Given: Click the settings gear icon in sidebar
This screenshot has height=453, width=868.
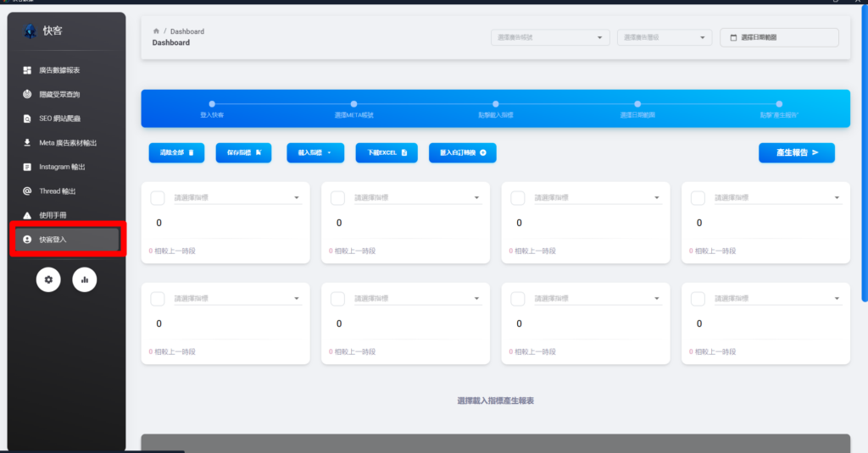Looking at the screenshot, I should [x=48, y=279].
